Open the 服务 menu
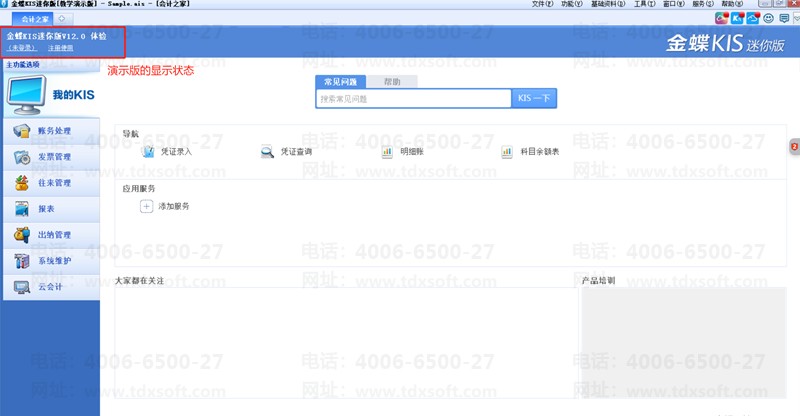The height and width of the screenshot is (416, 800). pos(703,4)
